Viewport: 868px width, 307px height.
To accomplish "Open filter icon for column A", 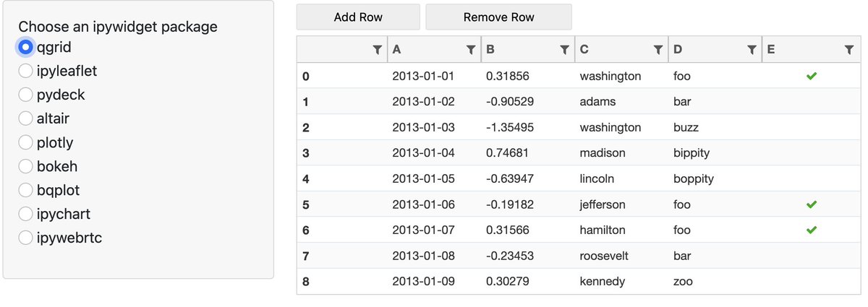I will pyautogui.click(x=471, y=50).
